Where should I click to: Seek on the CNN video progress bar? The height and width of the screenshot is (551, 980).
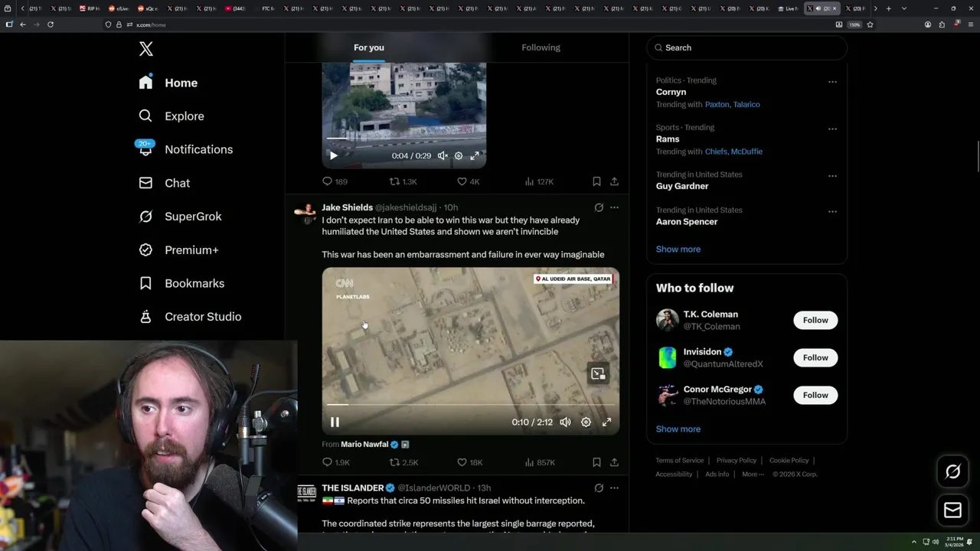(470, 405)
